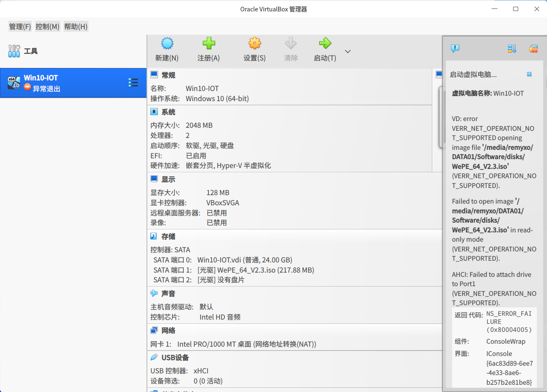The height and width of the screenshot is (392, 547).
Task: Click the Network icon next to 网络
Action: (154, 330)
